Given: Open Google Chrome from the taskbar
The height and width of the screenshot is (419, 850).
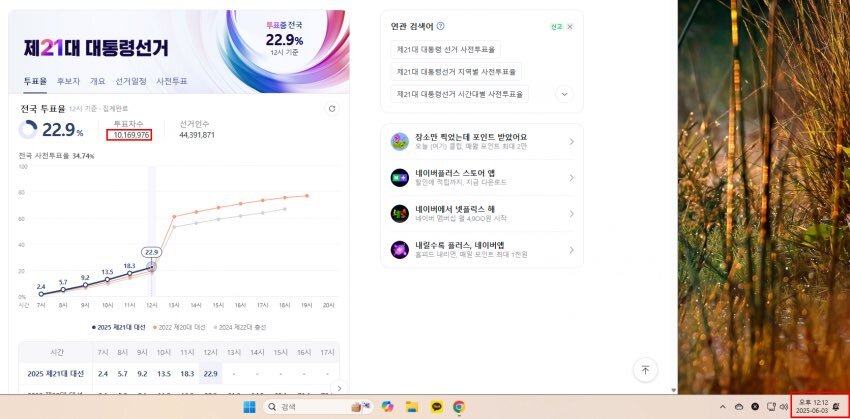Looking at the screenshot, I should [x=459, y=407].
